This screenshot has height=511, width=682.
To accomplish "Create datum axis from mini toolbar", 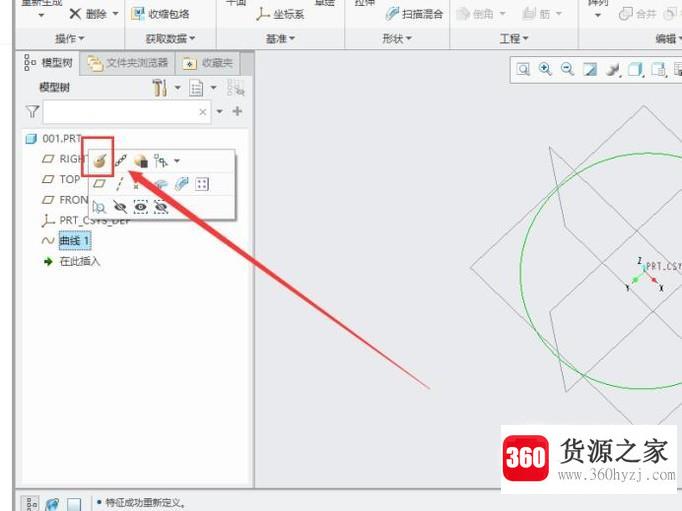I will click(x=120, y=184).
